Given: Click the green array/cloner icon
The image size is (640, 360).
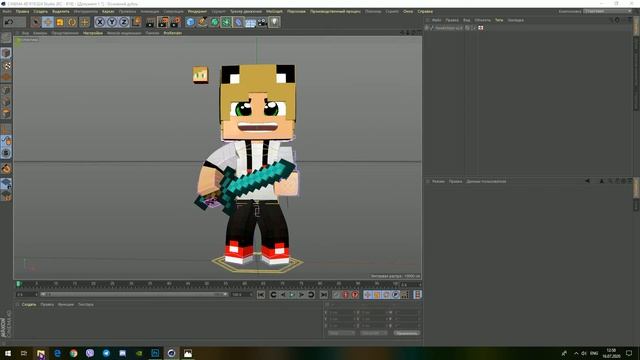Looking at the screenshot, I should pyautogui.click(x=226, y=22).
